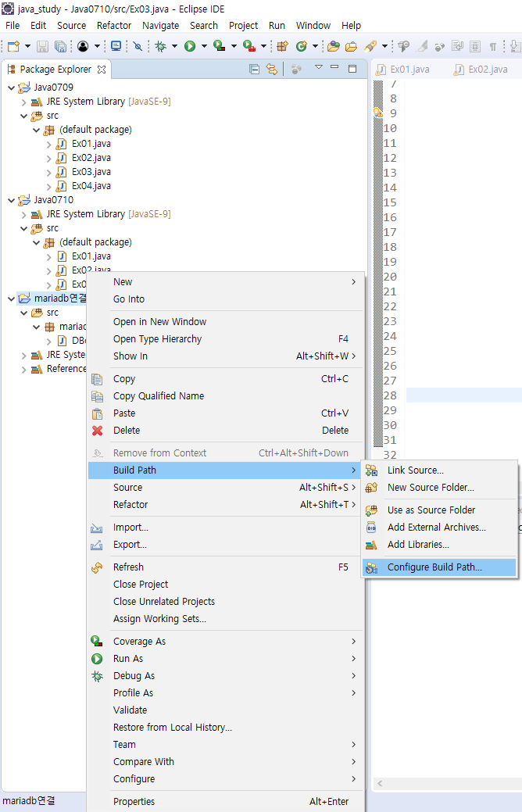
Task: Click Paste in the context menu
Action: pyautogui.click(x=225, y=413)
